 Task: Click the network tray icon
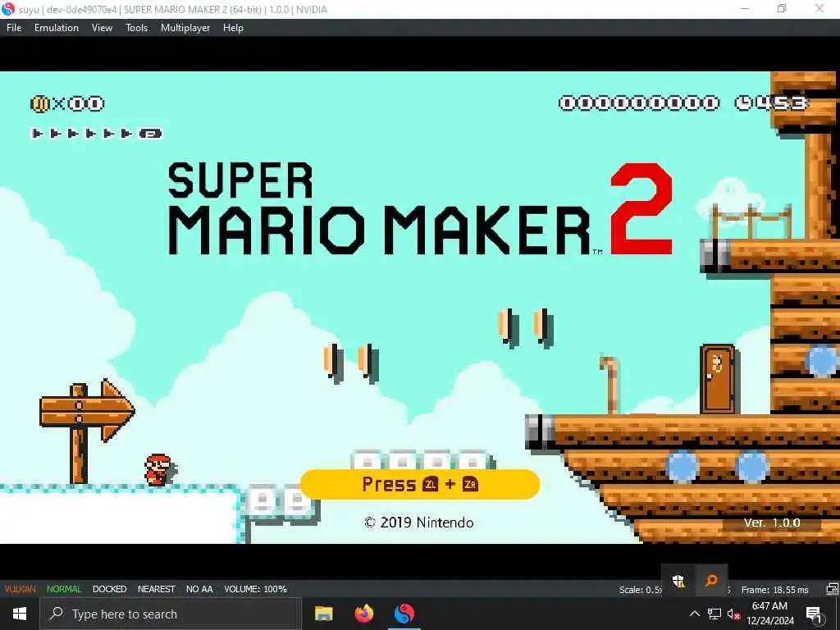[x=714, y=614]
